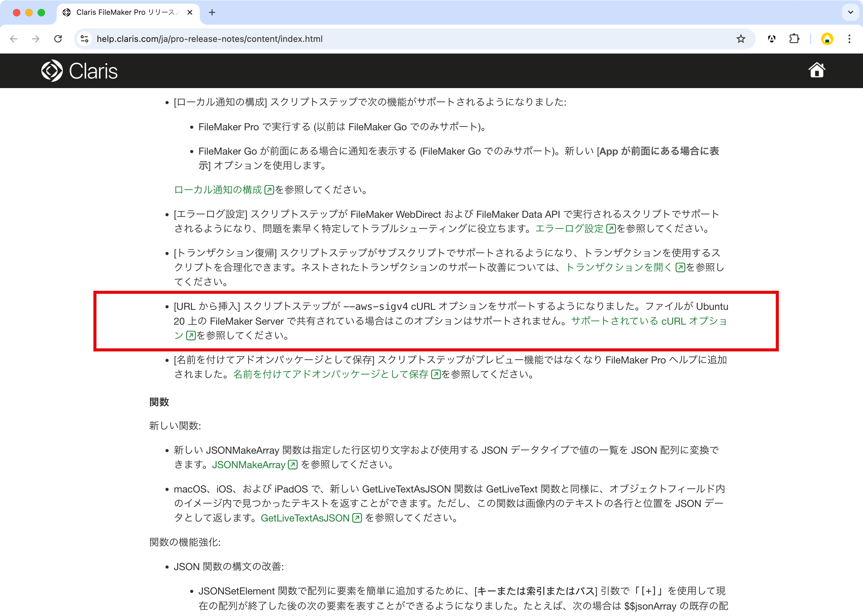Bookmark this page with the star icon

(740, 39)
